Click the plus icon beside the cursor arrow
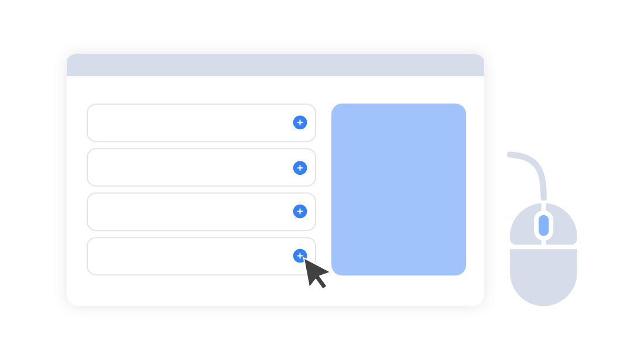 [300, 256]
